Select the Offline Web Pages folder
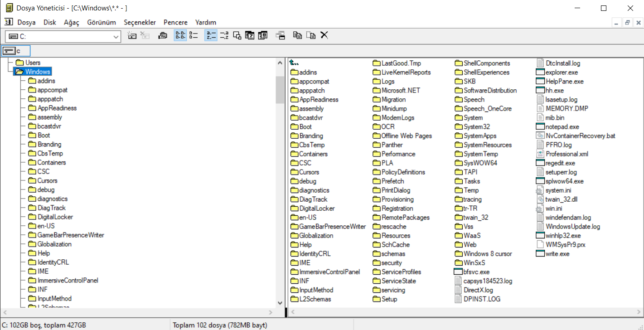 point(402,136)
